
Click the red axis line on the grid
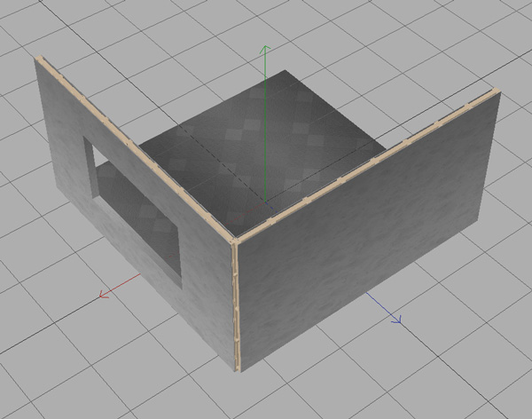click(124, 286)
